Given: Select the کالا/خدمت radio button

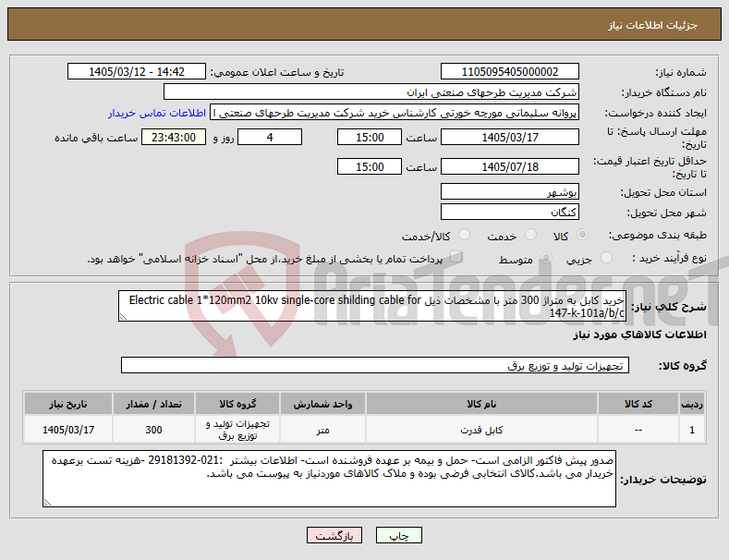Looking at the screenshot, I should pyautogui.click(x=464, y=235).
